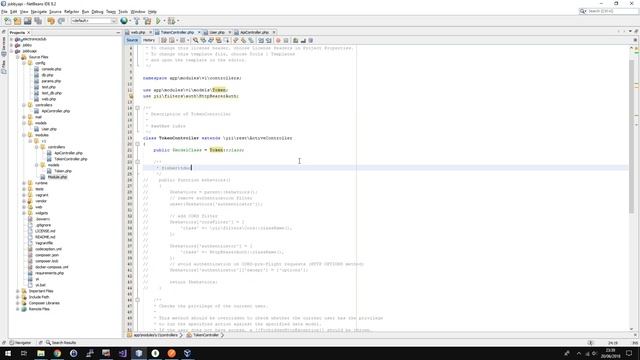Open File Explorer from the taskbar
Screen dimensions: 640x360
41,353
